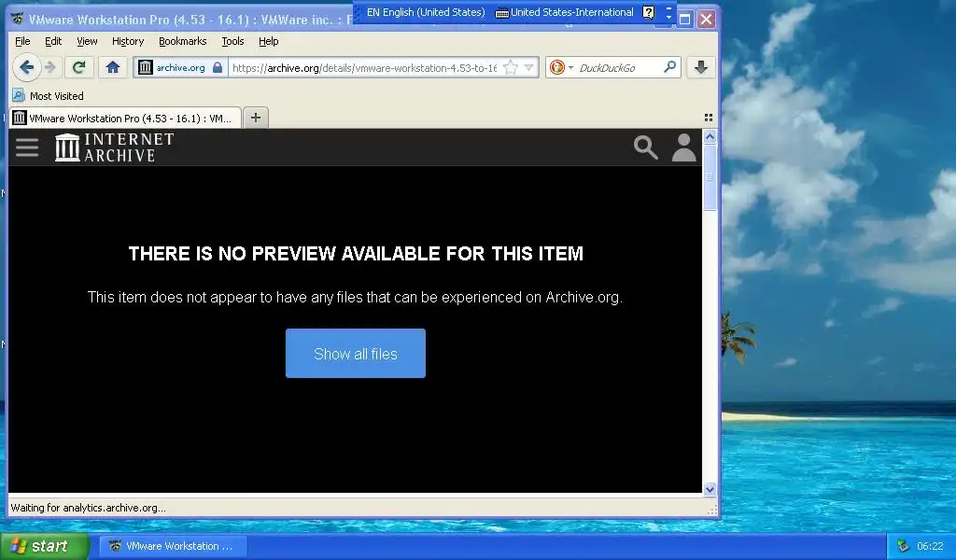Open the browser home page

click(113, 67)
